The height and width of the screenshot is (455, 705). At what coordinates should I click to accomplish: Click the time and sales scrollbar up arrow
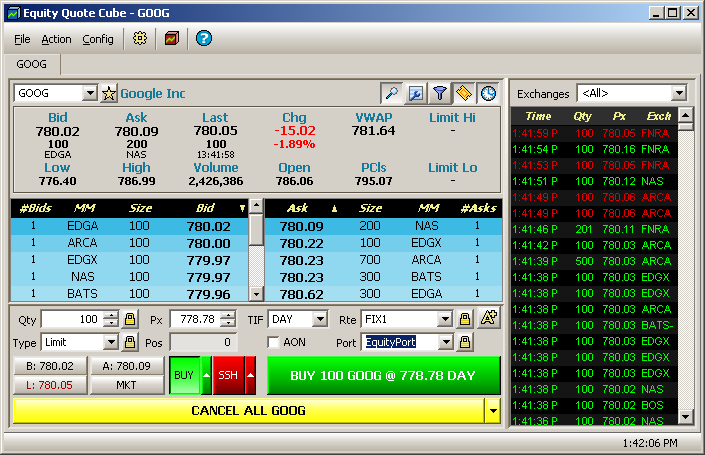tap(685, 115)
